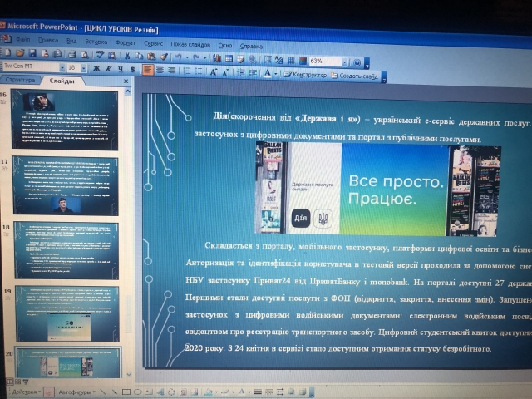Viewport: 532px width, 399px height.
Task: Toggle numbered list formatting
Action: coord(186,71)
